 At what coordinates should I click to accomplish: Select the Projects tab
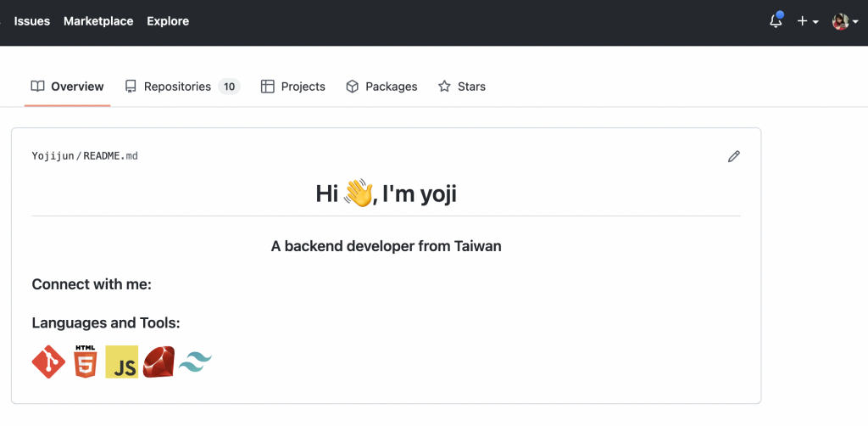(x=293, y=87)
